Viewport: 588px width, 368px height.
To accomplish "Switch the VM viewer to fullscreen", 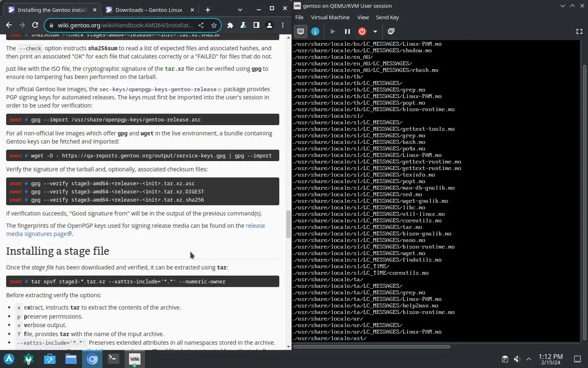I will click(579, 31).
